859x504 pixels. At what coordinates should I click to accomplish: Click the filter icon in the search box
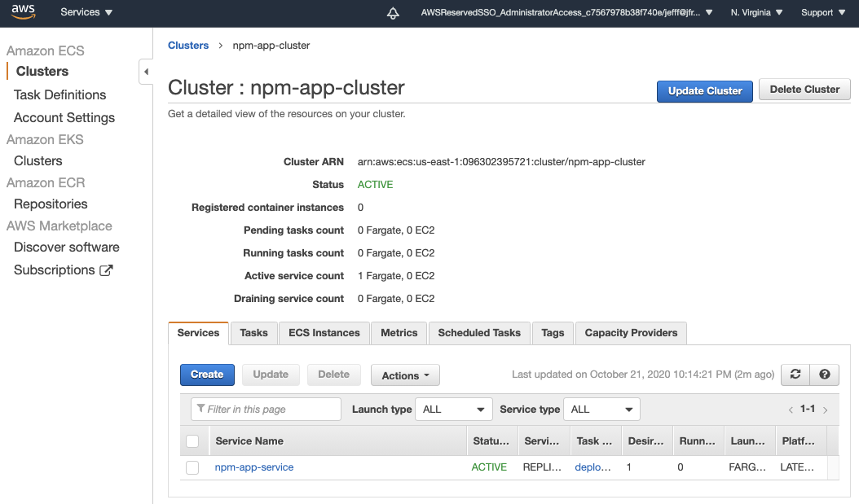click(200, 409)
